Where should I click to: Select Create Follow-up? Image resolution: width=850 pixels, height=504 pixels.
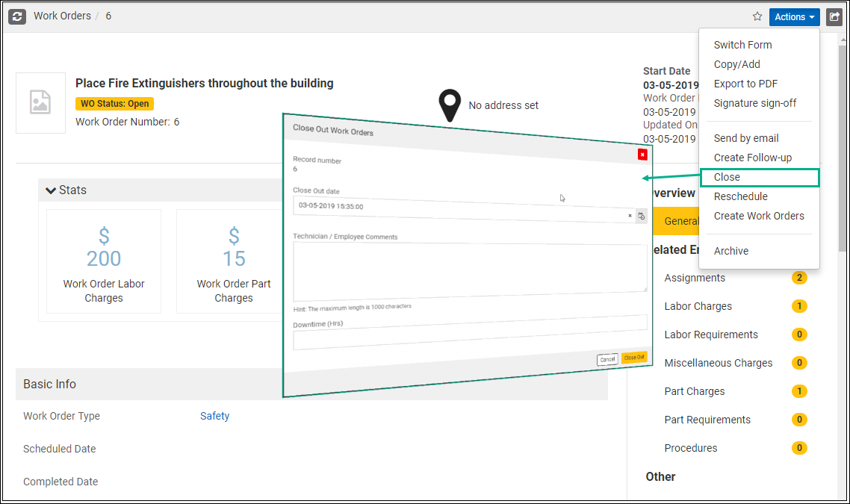[752, 158]
